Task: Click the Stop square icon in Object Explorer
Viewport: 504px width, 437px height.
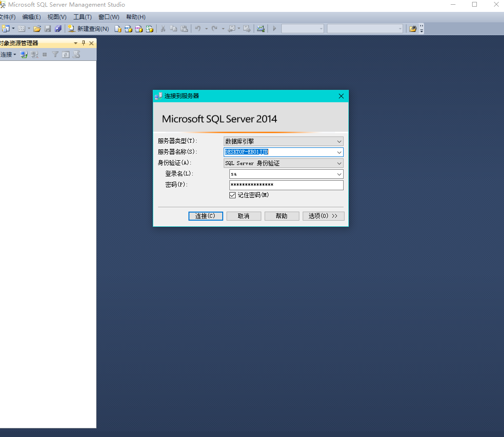Action: click(45, 55)
